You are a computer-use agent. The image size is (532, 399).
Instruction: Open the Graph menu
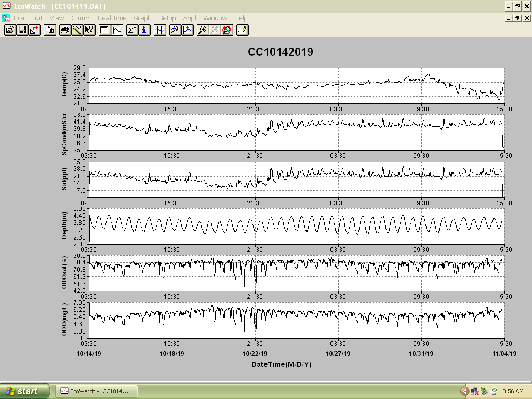pyautogui.click(x=142, y=18)
